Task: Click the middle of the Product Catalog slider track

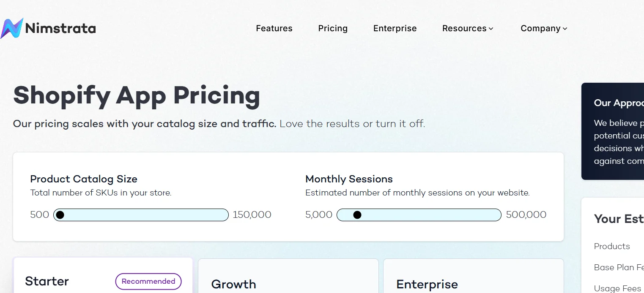Action: point(141,215)
